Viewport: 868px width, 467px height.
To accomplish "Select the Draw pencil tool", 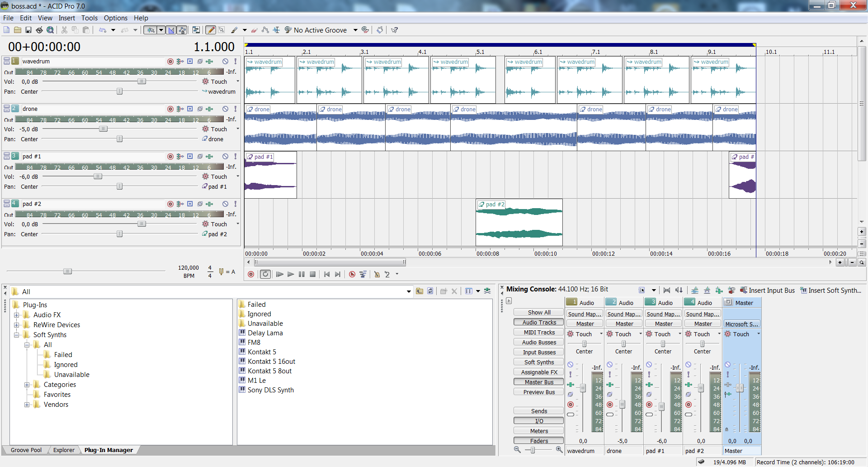I will (x=211, y=30).
